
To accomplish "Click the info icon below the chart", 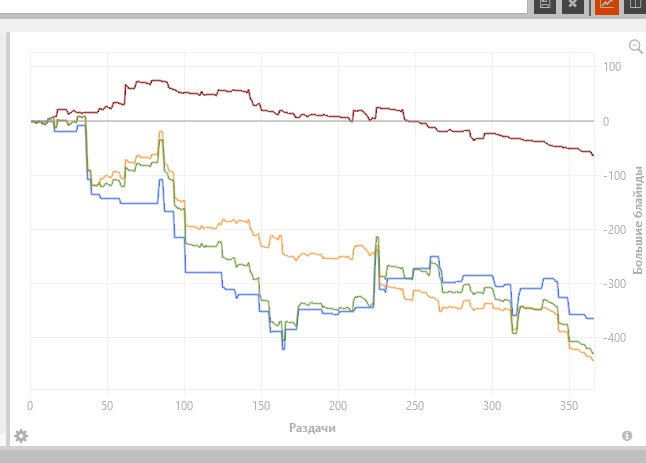I will 627,436.
